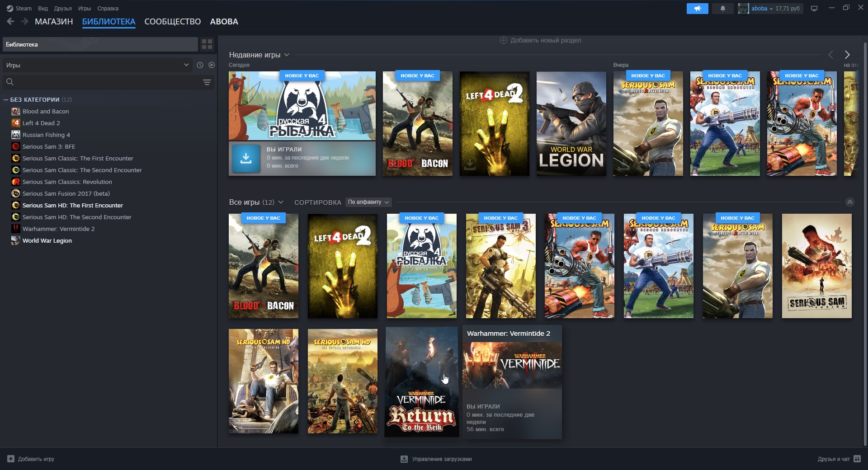Open Left 4 Dead 2 cover in recent games
The height and width of the screenshot is (470, 868).
pyautogui.click(x=495, y=123)
